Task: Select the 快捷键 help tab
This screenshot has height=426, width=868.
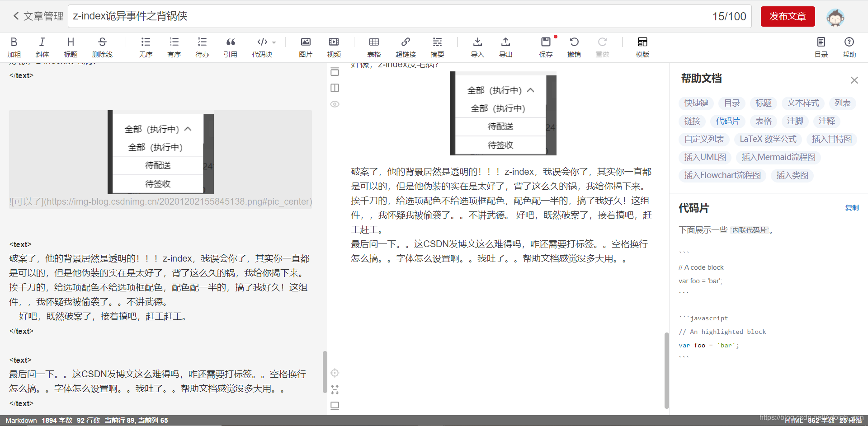Action: coord(696,103)
